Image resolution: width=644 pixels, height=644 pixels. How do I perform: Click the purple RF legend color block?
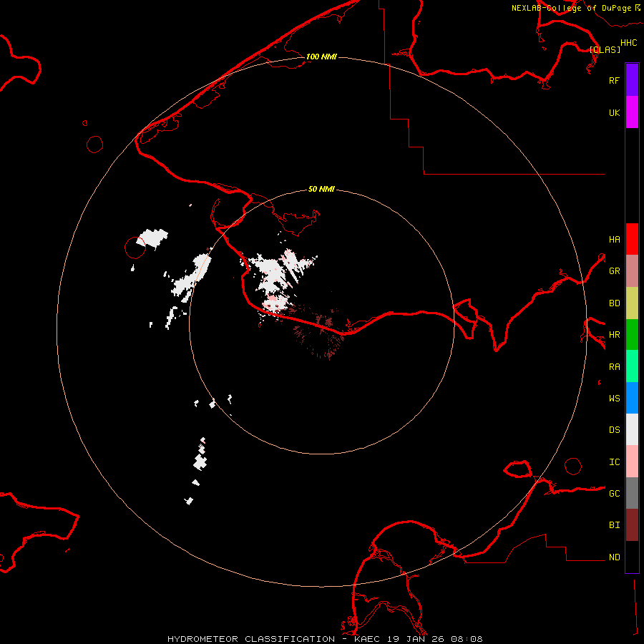(632, 80)
